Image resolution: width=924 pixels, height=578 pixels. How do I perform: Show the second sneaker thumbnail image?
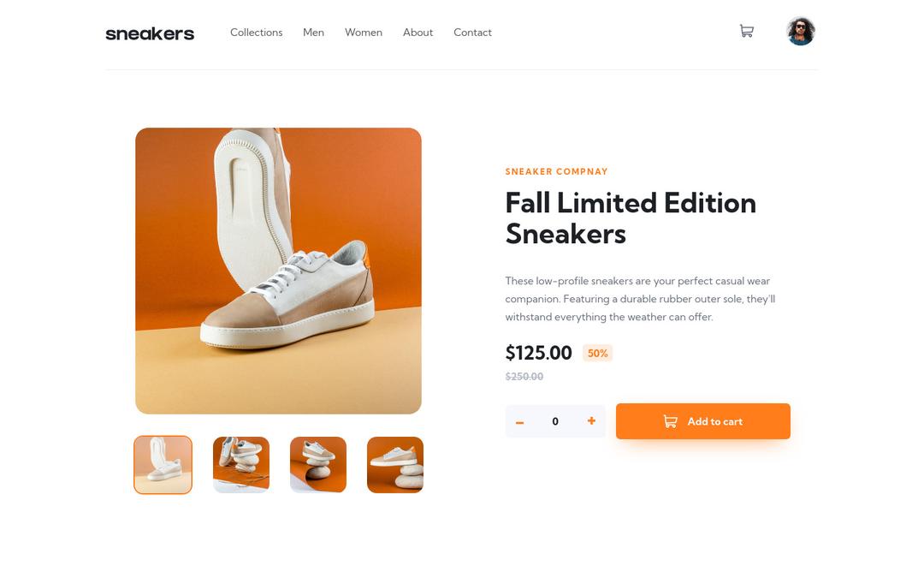click(241, 465)
